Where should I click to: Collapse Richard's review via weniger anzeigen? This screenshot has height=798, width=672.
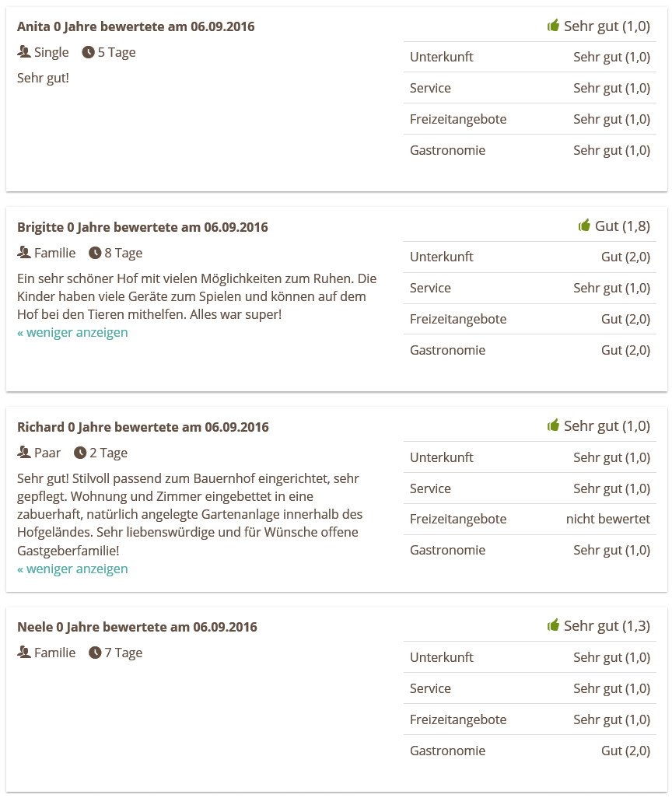pos(72,569)
